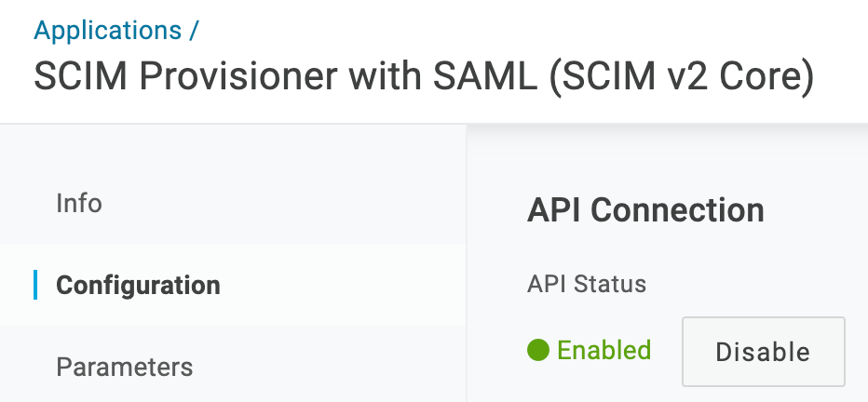Select the Configuration sidebar tab
868x402 pixels.
pyautogui.click(x=139, y=285)
